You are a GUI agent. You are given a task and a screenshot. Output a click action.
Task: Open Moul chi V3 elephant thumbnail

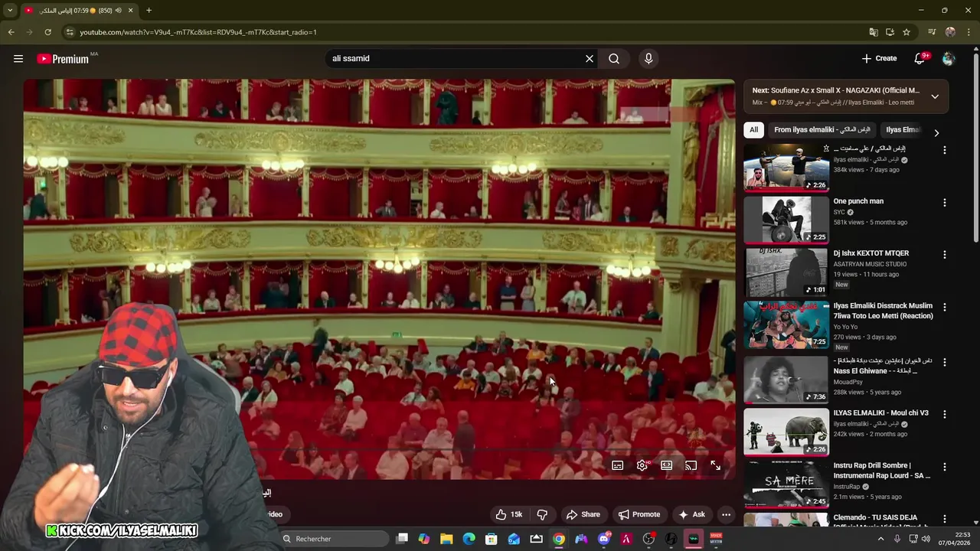point(786,432)
